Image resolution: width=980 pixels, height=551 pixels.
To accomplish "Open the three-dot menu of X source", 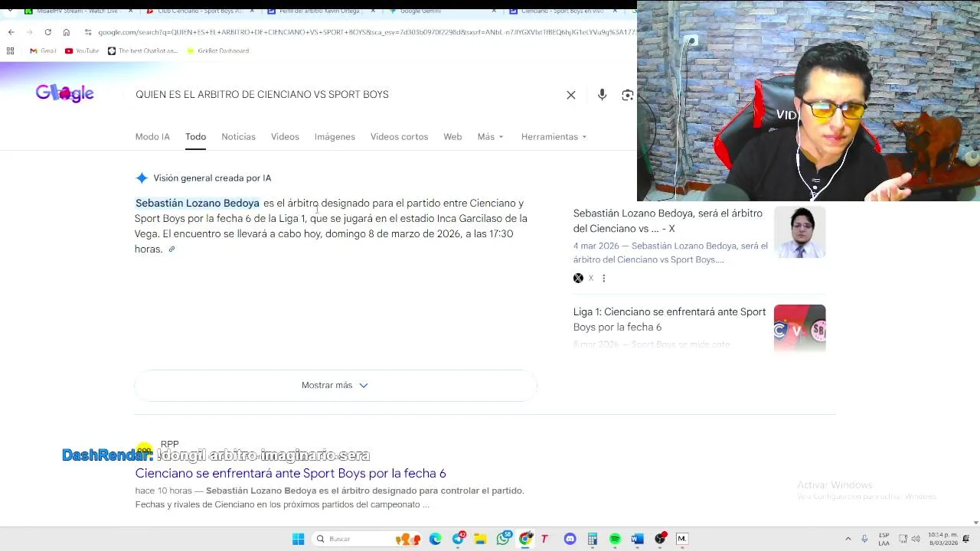I will tap(603, 278).
